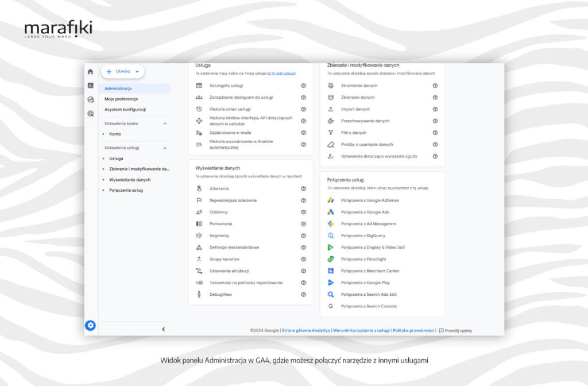The image size is (588, 386).
Task: Click the Search Console Google icon
Action: pyautogui.click(x=331, y=306)
